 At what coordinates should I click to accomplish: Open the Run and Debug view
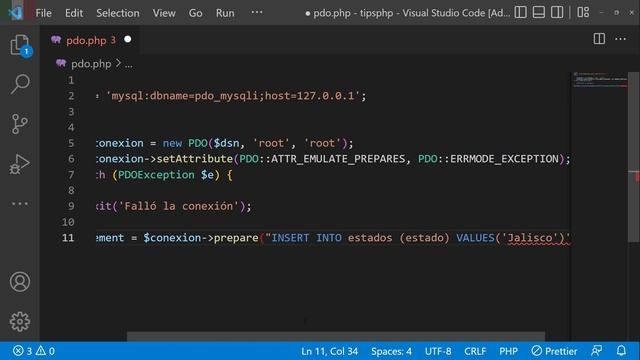coord(20,164)
